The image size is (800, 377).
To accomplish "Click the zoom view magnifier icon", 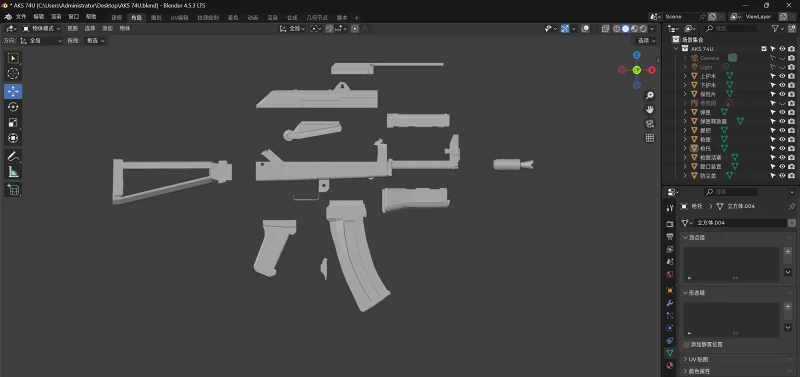I will pos(649,95).
